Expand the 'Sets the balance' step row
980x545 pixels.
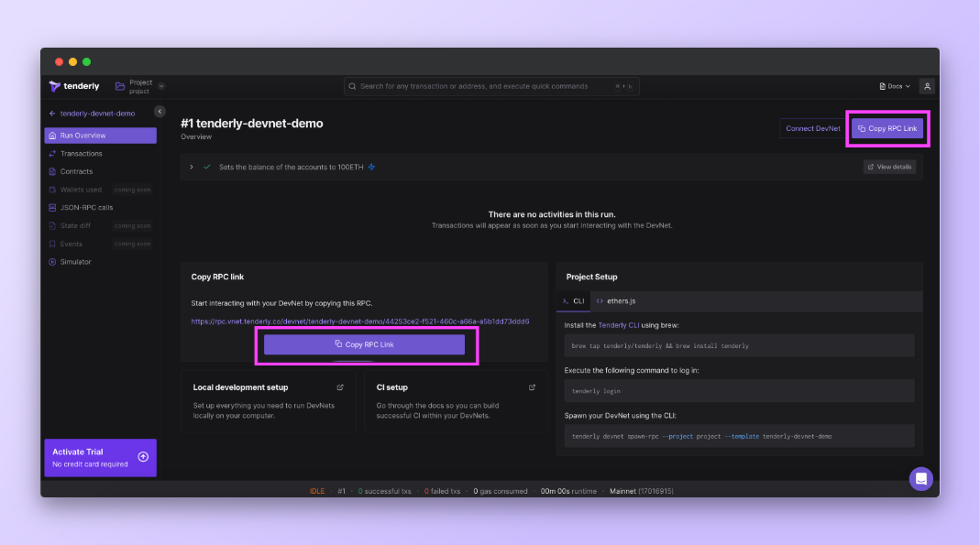[192, 167]
